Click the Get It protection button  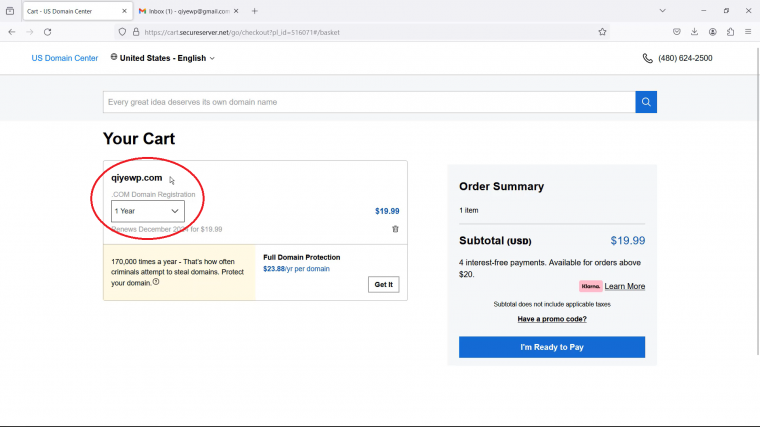383,285
